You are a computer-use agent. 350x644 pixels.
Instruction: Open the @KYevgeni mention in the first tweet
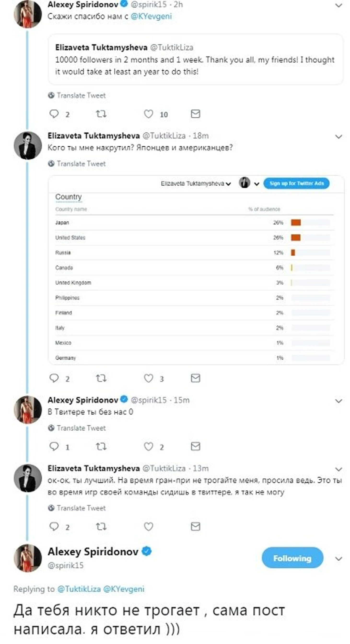coord(151,17)
